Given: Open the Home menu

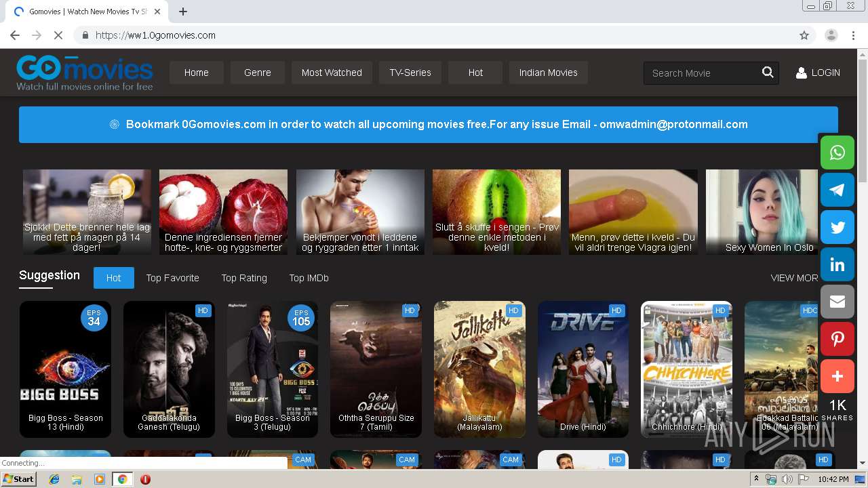Looking at the screenshot, I should pyautogui.click(x=197, y=73).
